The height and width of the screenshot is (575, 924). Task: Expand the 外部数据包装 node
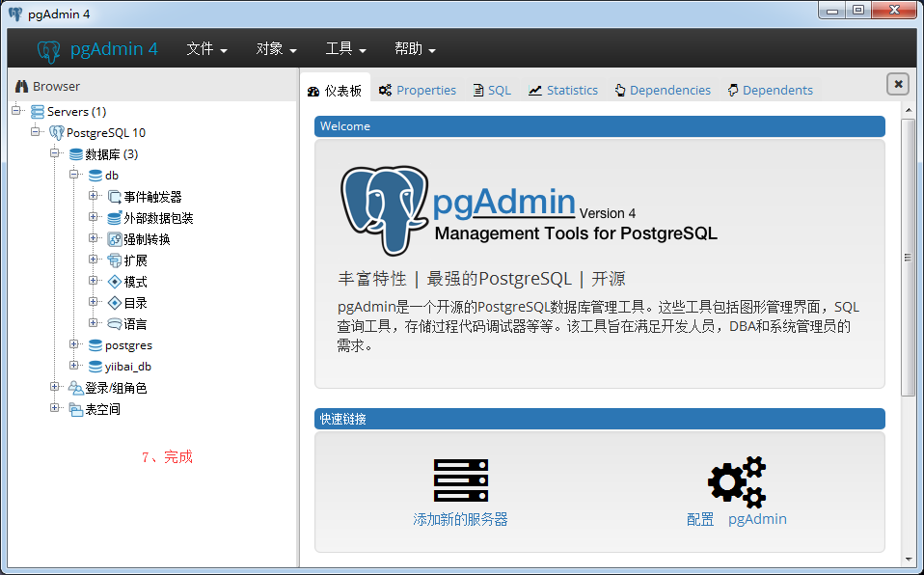point(94,216)
